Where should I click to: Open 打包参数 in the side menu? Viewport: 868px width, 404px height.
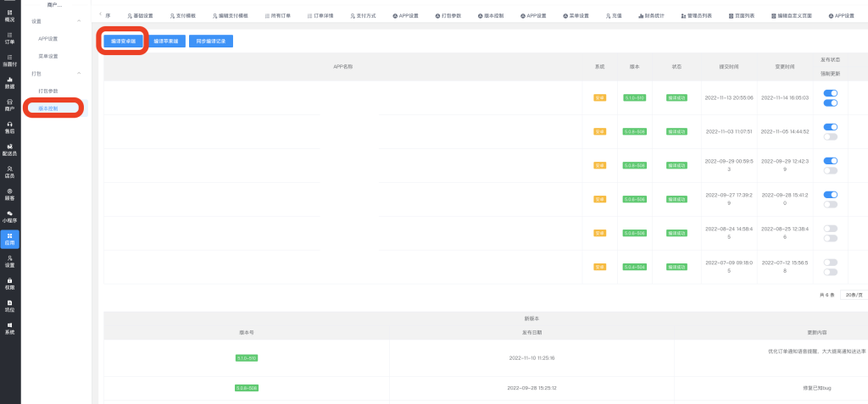point(48,91)
